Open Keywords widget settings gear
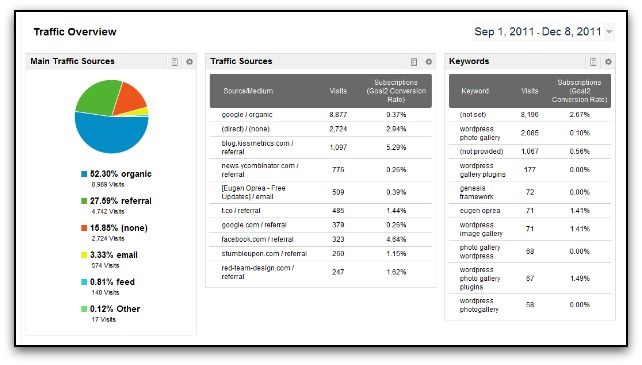Image resolution: width=642 pixels, height=365 pixels. [x=608, y=62]
